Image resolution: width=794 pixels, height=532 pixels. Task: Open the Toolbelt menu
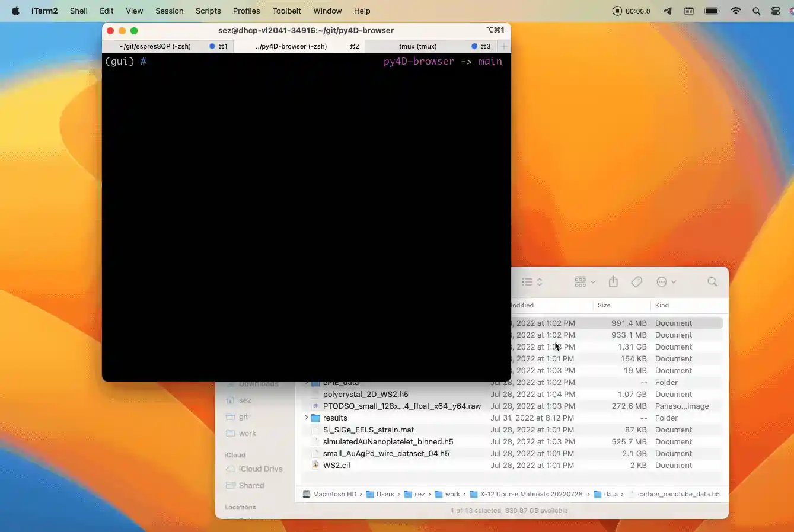click(x=286, y=11)
